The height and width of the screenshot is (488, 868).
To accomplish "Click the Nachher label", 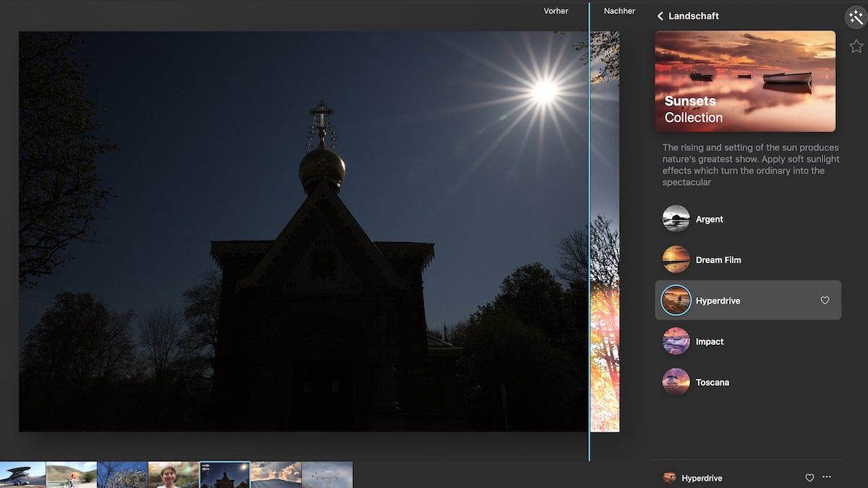I will [619, 11].
